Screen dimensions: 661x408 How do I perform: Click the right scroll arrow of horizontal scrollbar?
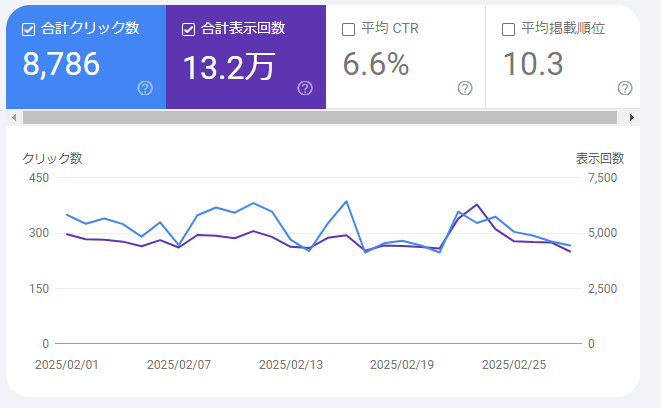pos(631,118)
